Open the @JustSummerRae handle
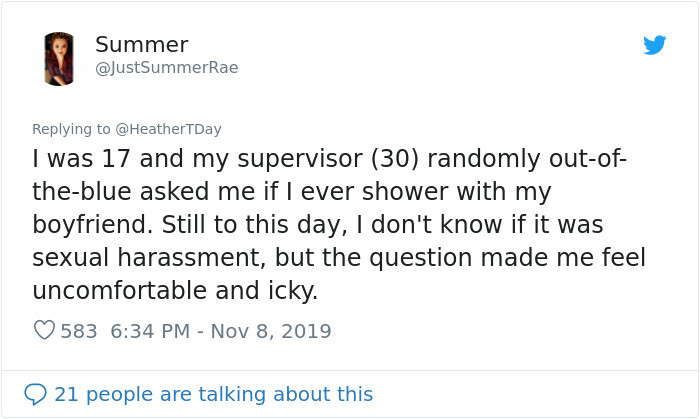The image size is (700, 419). (x=166, y=68)
